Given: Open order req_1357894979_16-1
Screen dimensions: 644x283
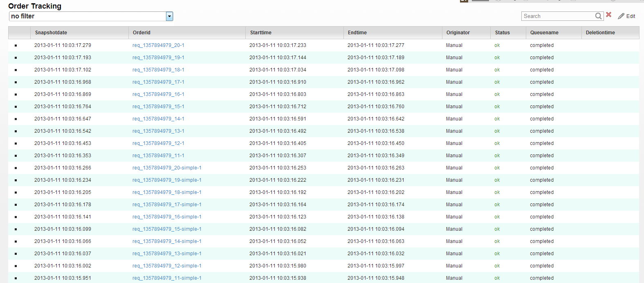Looking at the screenshot, I should [x=158, y=94].
